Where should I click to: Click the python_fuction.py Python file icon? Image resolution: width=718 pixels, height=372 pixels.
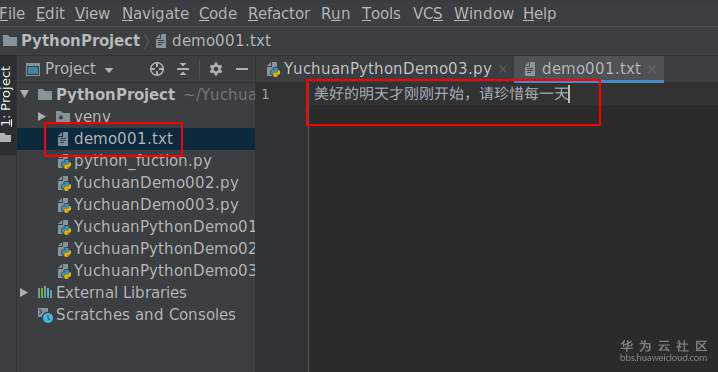click(x=65, y=162)
